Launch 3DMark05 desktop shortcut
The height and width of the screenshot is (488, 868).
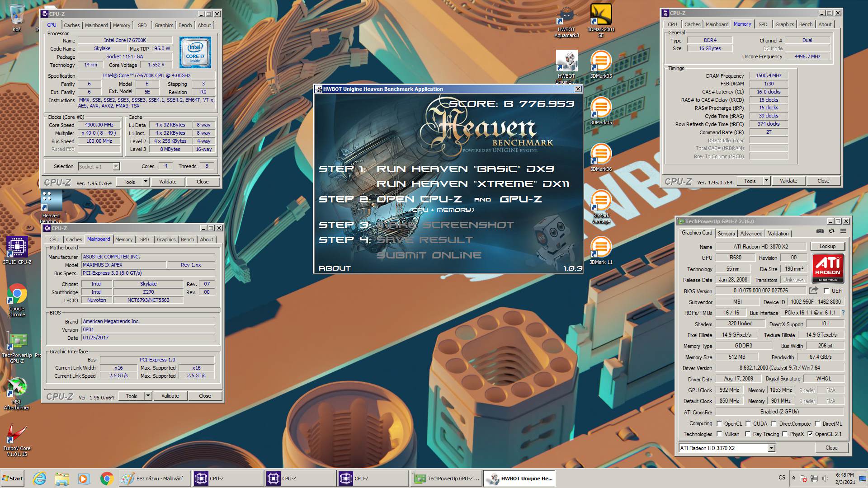[x=601, y=111]
